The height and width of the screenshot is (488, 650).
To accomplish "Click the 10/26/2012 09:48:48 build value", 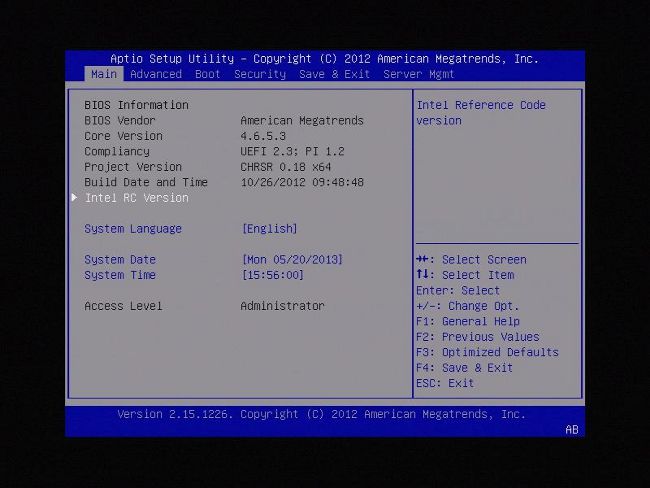I will click(x=302, y=182).
